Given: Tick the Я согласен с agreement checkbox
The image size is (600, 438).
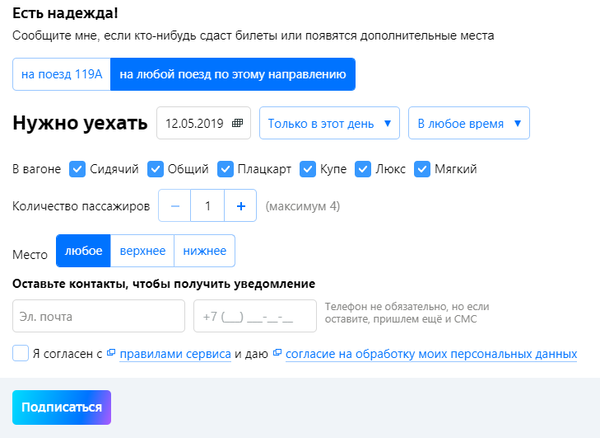Looking at the screenshot, I should pyautogui.click(x=20, y=353).
